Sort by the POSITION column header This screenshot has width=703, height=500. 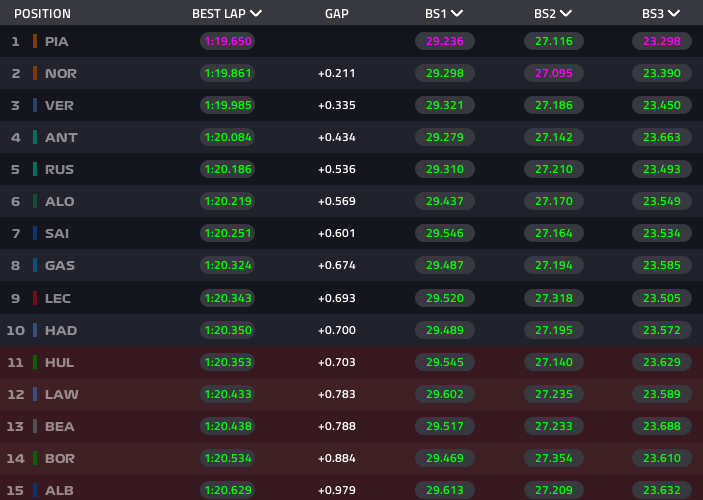[x=42, y=14]
